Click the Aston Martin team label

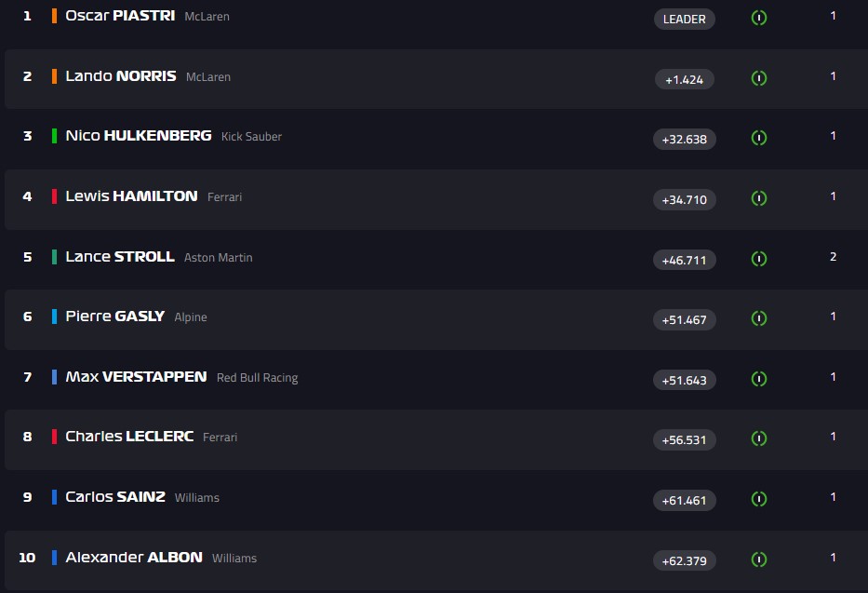tap(218, 258)
